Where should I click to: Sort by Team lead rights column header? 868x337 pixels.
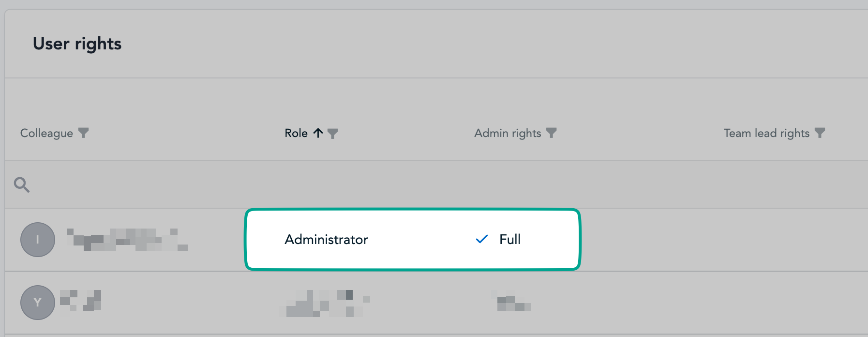(766, 133)
